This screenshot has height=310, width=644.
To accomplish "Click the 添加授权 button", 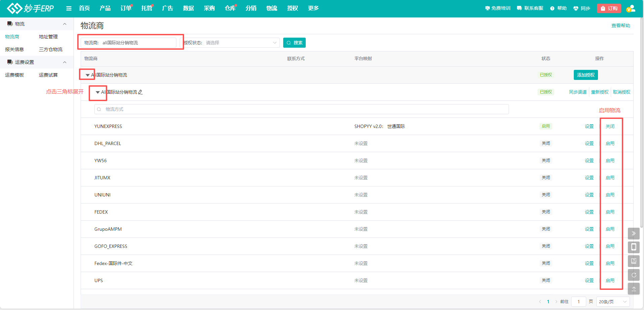I will [x=586, y=75].
